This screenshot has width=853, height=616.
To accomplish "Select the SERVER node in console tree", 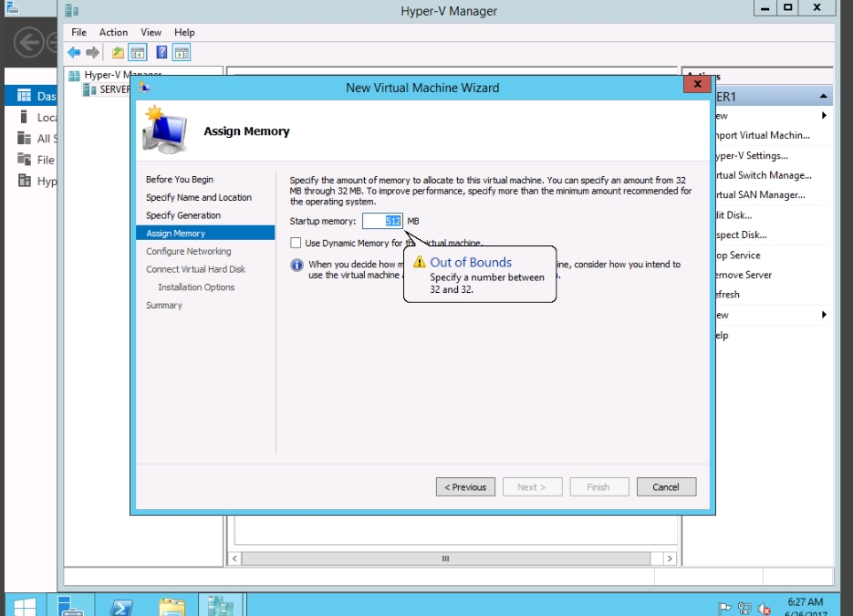I will 107,89.
